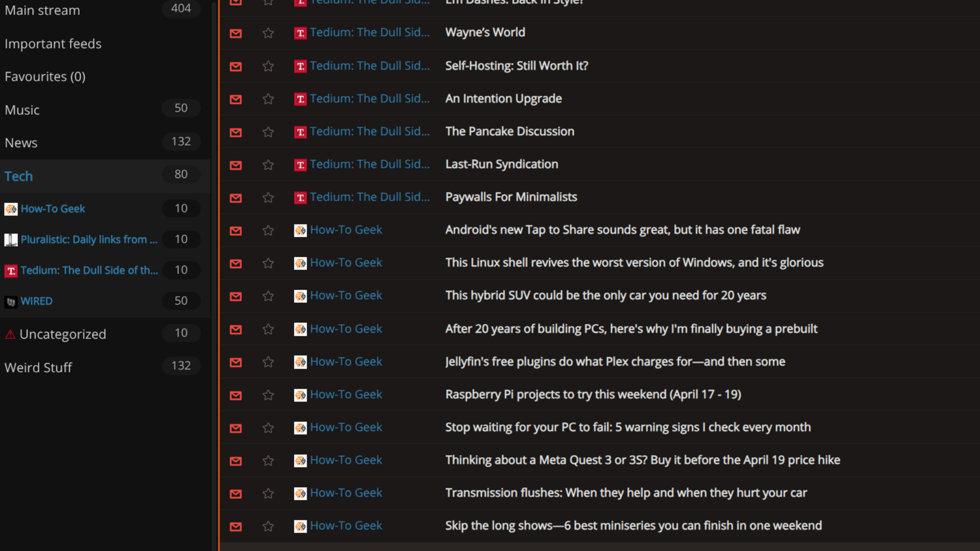Expand the Uncategorized category
The width and height of the screenshot is (980, 551).
click(63, 334)
